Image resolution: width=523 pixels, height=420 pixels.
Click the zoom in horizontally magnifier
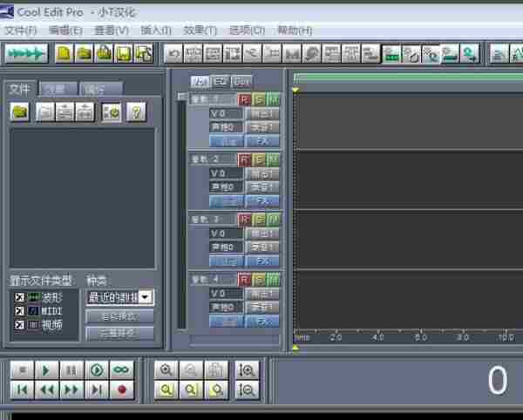[166, 370]
